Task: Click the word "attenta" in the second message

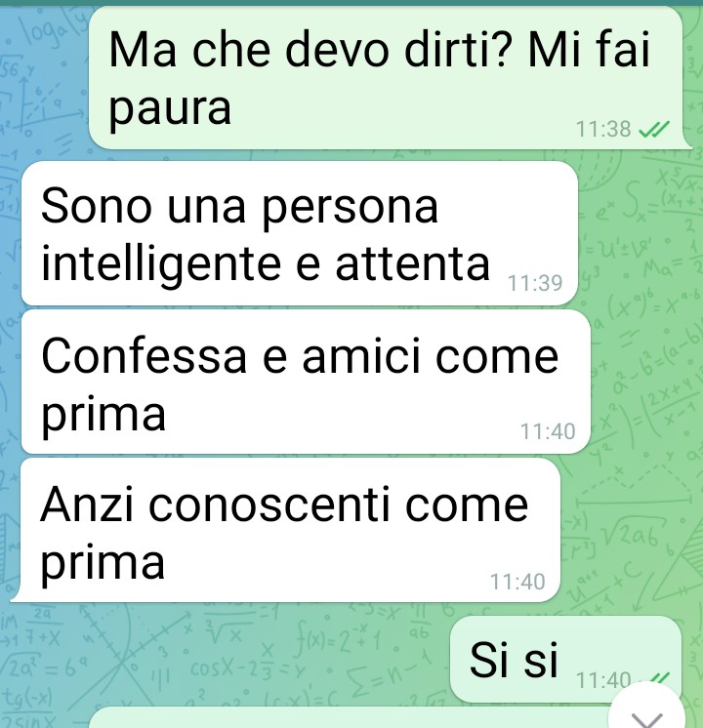Action: point(413,264)
